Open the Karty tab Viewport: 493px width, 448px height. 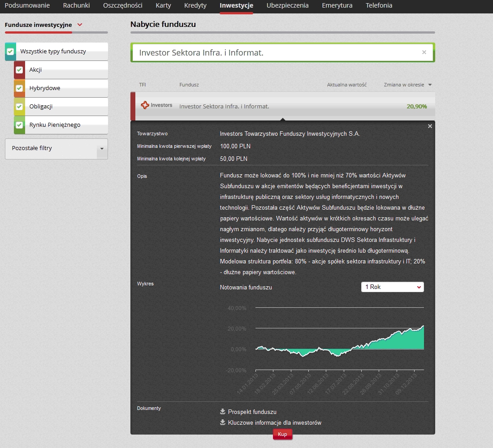click(163, 5)
